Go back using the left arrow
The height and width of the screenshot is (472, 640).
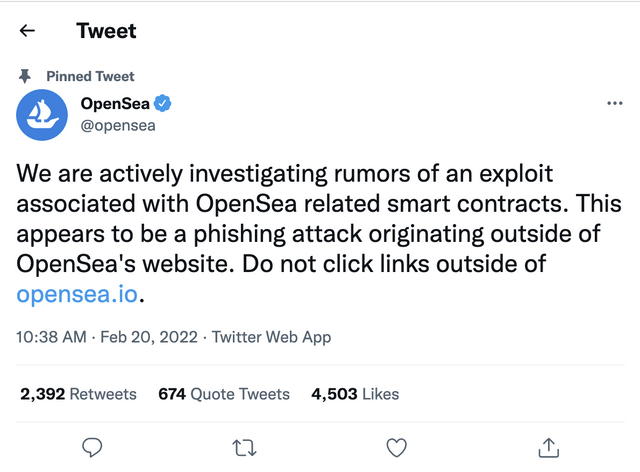(x=27, y=30)
